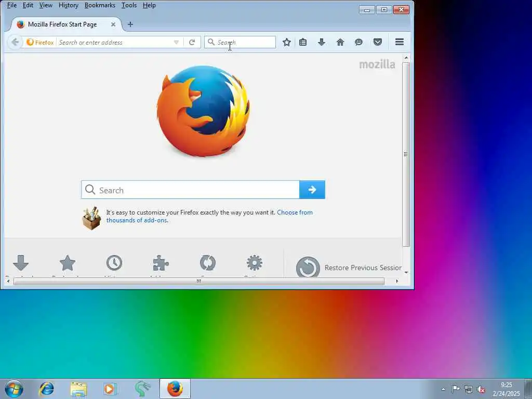Open Options gear shortcut at page bottom
532x399 pixels.
[255, 263]
